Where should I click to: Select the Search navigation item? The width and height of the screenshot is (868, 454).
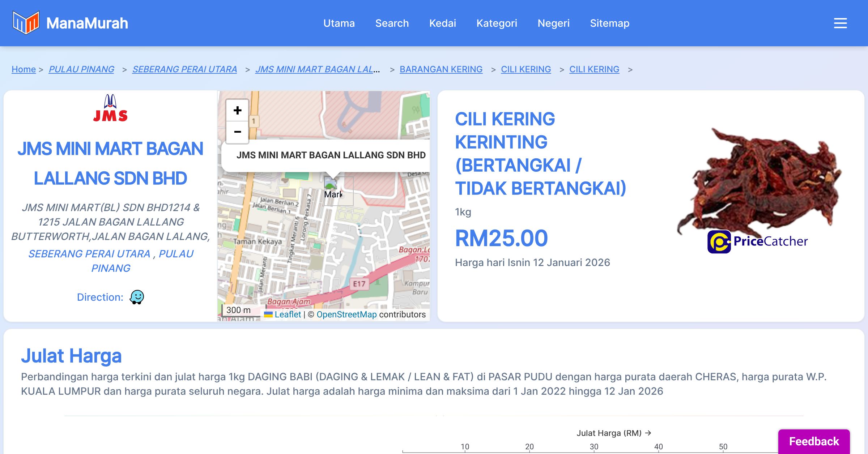tap(392, 23)
